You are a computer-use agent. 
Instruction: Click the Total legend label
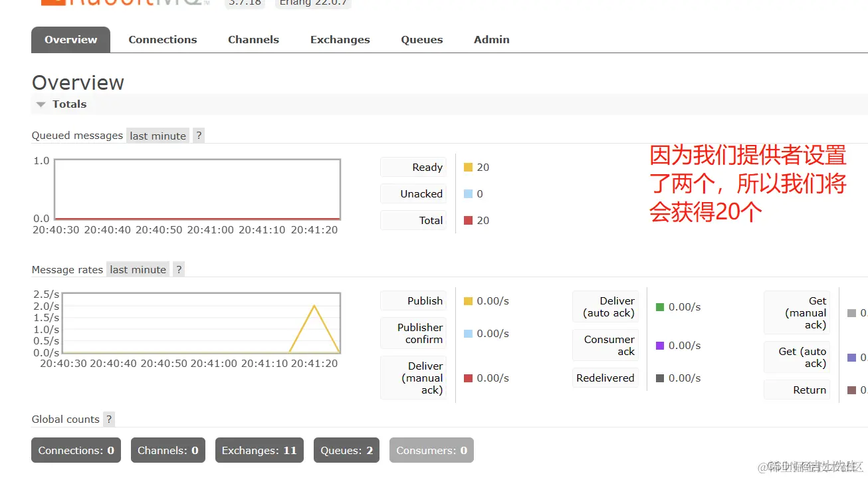click(x=413, y=221)
